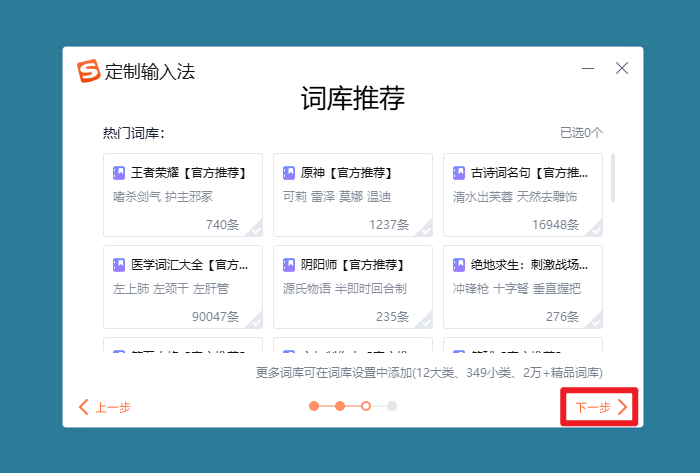The image size is (700, 473).
Task: Click the first step progress dot
Action: click(x=314, y=406)
